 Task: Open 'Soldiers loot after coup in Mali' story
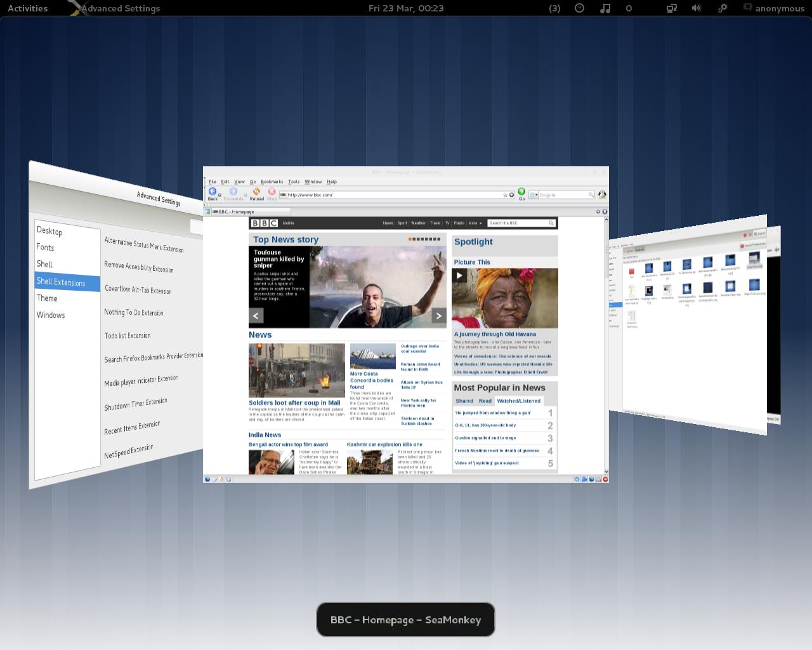(x=294, y=402)
